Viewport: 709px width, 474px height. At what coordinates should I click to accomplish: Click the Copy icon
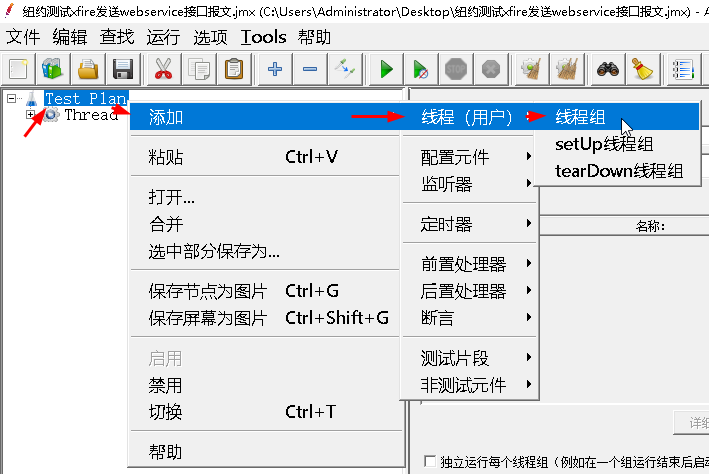(x=199, y=69)
